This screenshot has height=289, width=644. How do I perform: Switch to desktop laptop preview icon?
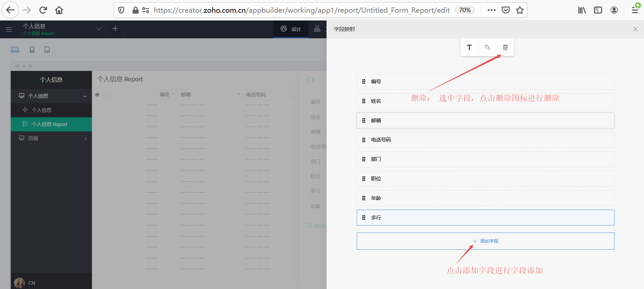coord(15,50)
